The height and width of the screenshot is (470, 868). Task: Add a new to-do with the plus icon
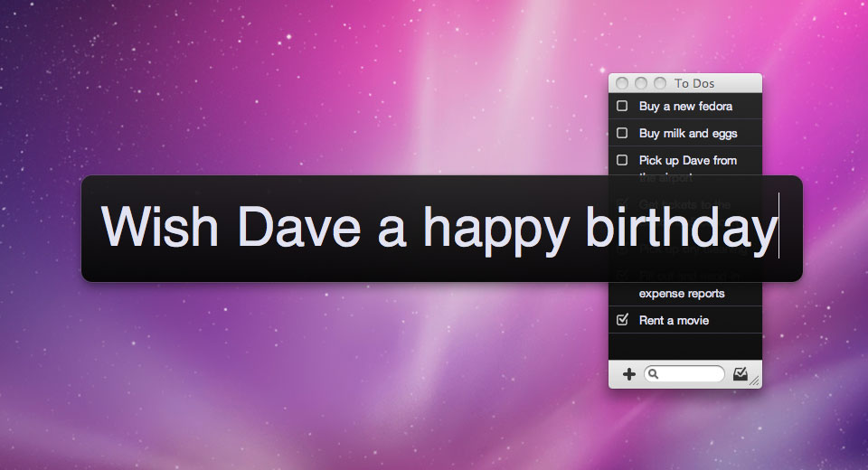(629, 374)
